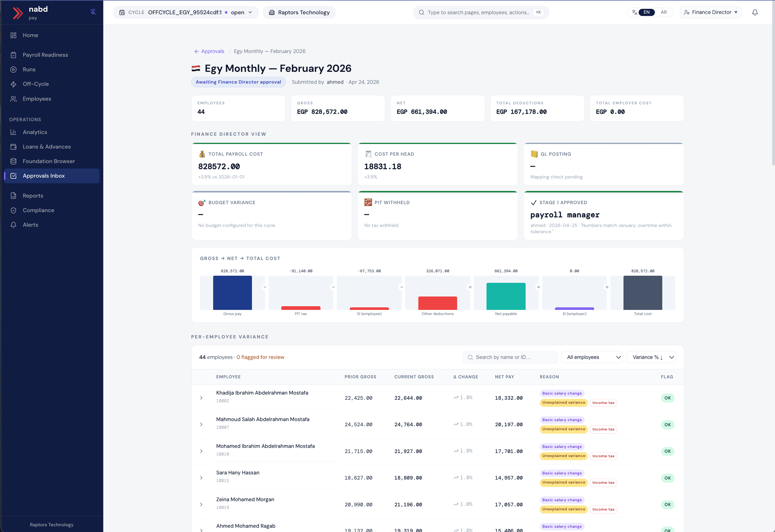
Task: Open notifications bell in top bar
Action: point(755,12)
